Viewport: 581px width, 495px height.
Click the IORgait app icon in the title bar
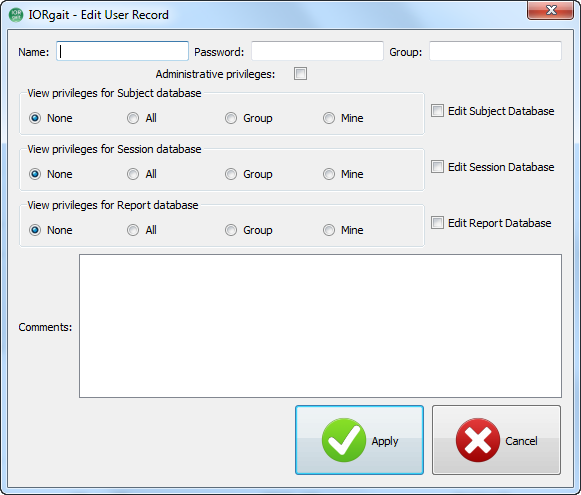point(16,15)
